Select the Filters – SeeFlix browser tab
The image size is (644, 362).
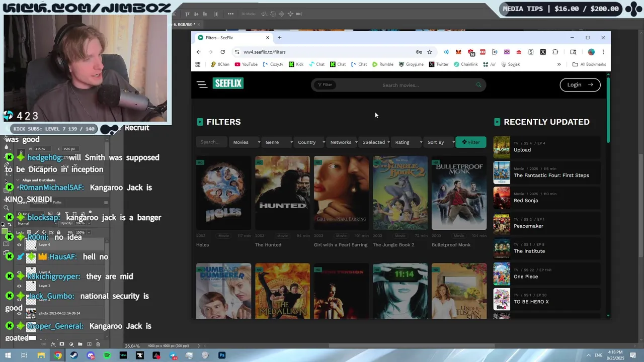(x=233, y=38)
